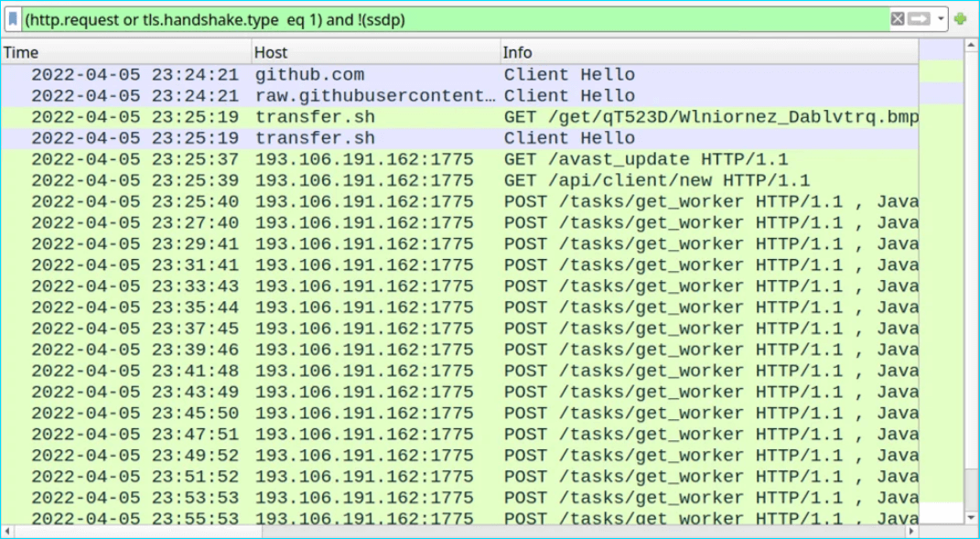Add filter button with green plus icon

[x=960, y=19]
